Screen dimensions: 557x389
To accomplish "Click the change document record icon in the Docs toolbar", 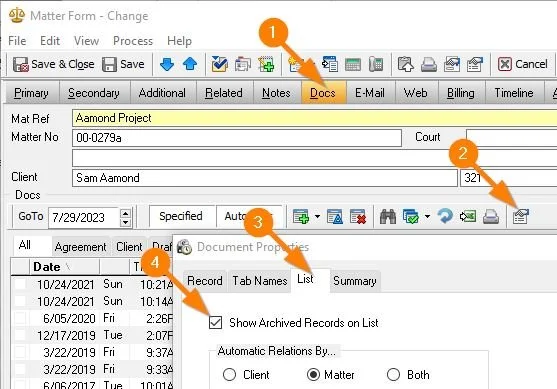I will [x=335, y=216].
